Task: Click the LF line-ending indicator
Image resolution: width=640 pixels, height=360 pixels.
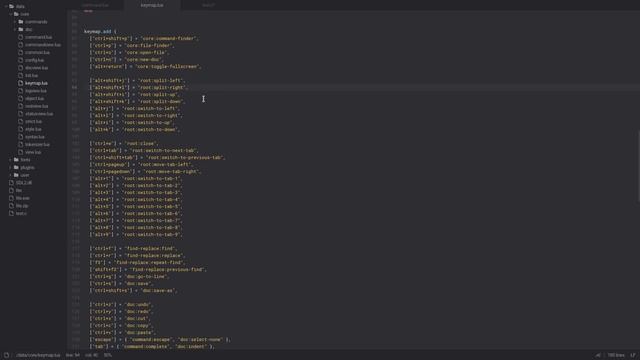Action: point(633,355)
